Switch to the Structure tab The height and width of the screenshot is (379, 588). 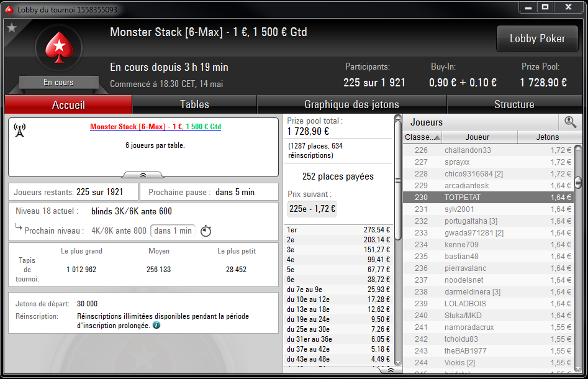514,104
